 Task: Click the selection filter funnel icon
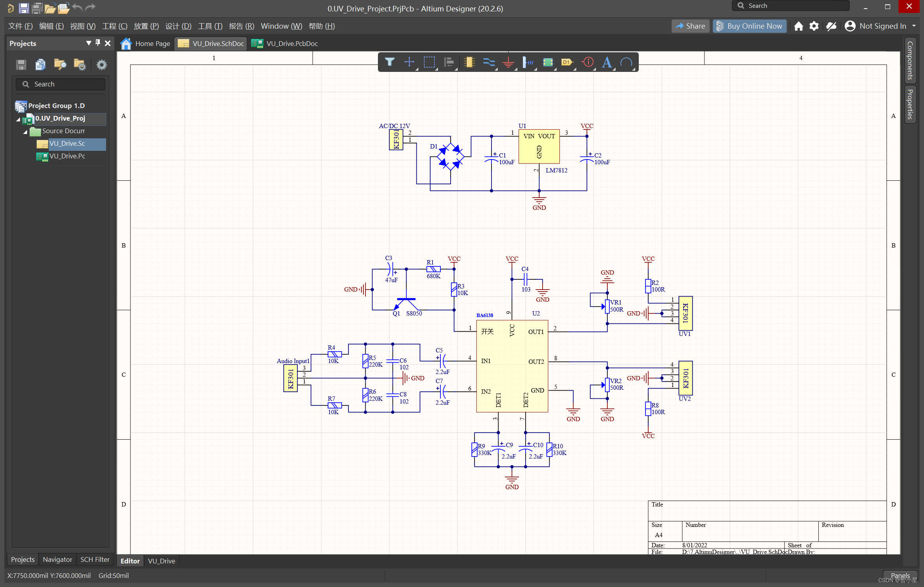click(389, 62)
